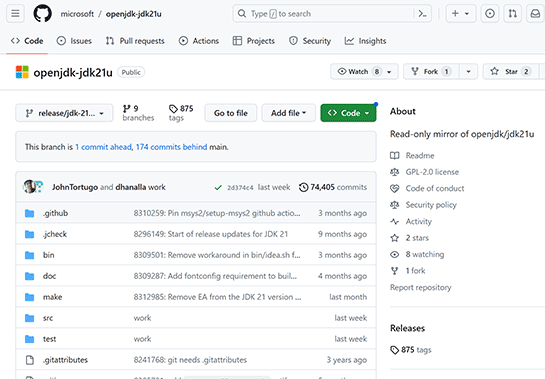
Task: Open the issues circle icon in header
Action: point(490,14)
